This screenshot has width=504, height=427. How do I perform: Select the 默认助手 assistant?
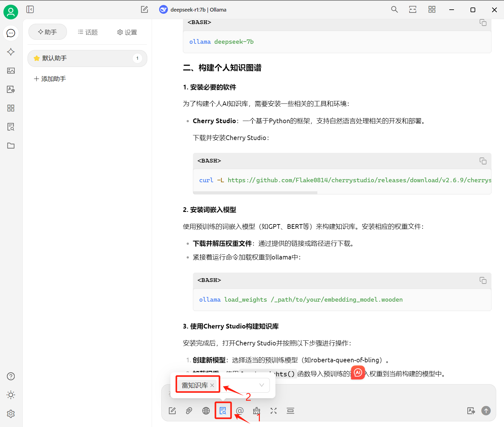(x=87, y=58)
